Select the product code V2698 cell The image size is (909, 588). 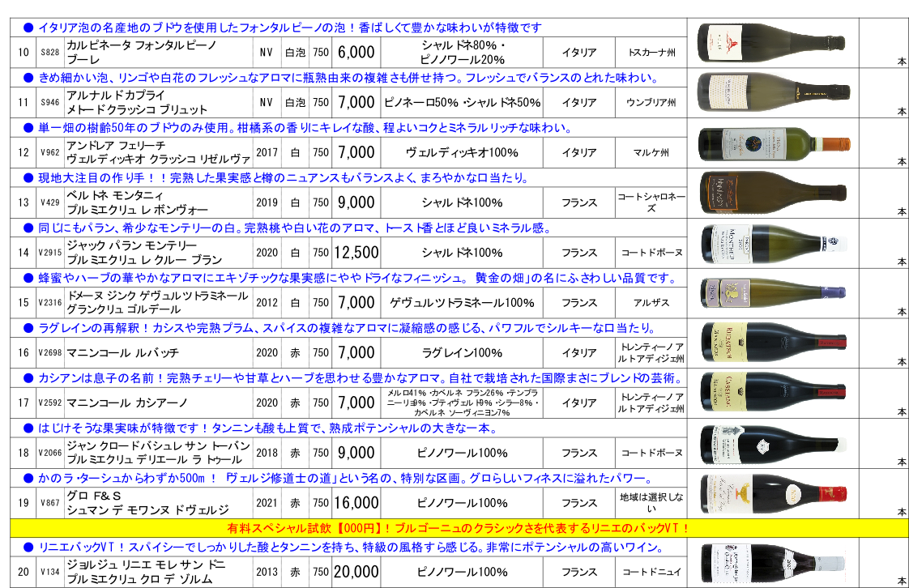[49, 353]
